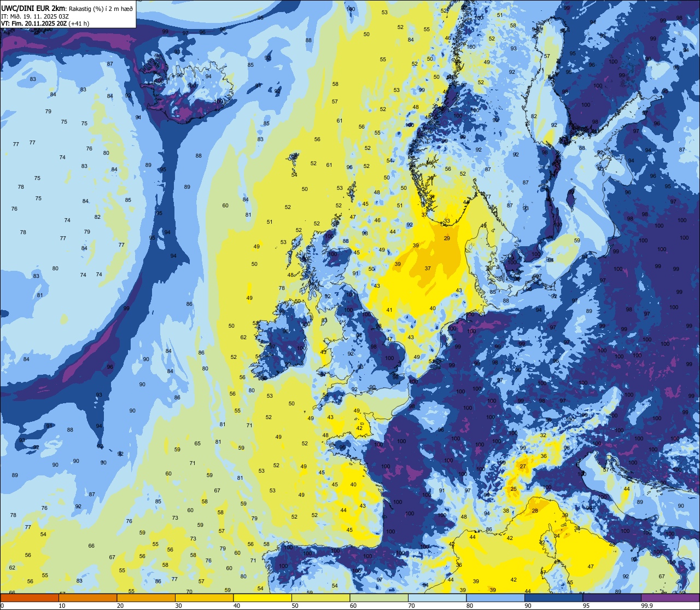The width and height of the screenshot is (700, 610).
Task: Click the 27 humidity value over the Alps
Action: pyautogui.click(x=523, y=467)
